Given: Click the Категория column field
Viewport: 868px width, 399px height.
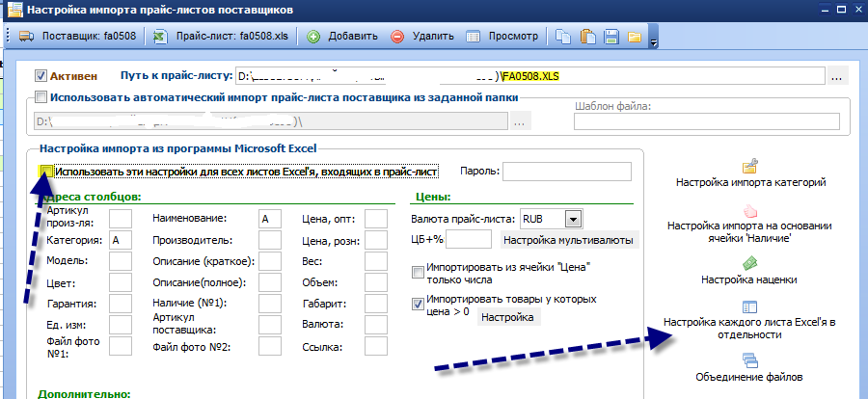Looking at the screenshot, I should point(121,240).
